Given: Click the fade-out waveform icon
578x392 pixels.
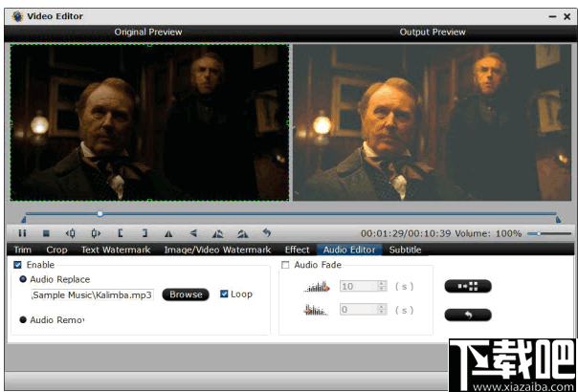Looking at the screenshot, I should pos(316,310).
